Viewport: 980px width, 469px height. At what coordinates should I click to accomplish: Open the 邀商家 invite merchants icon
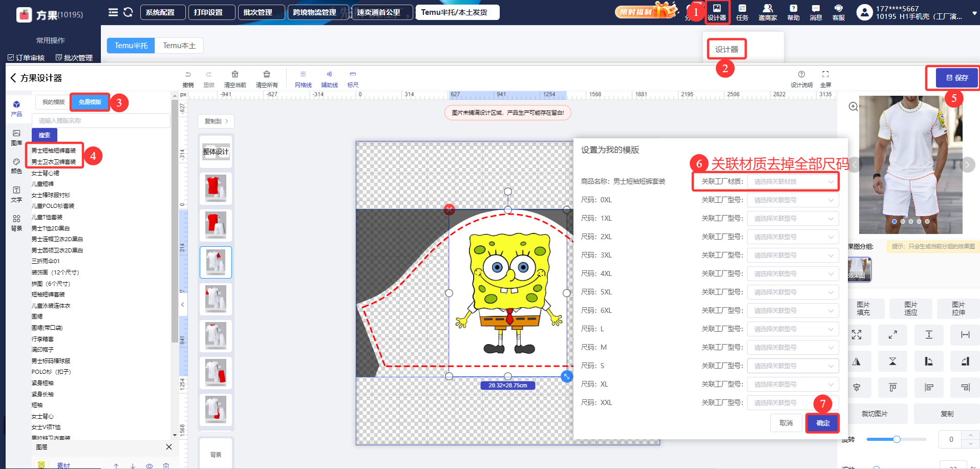(x=768, y=12)
